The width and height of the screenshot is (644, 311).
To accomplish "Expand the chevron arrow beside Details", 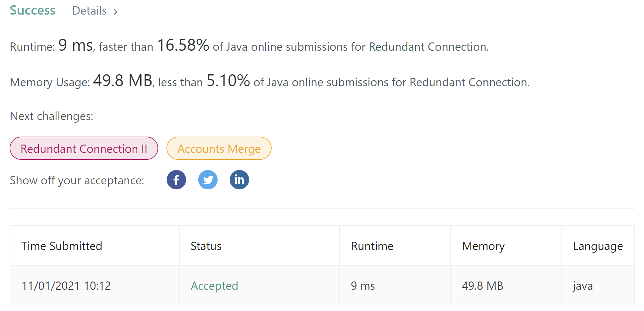I will (115, 12).
